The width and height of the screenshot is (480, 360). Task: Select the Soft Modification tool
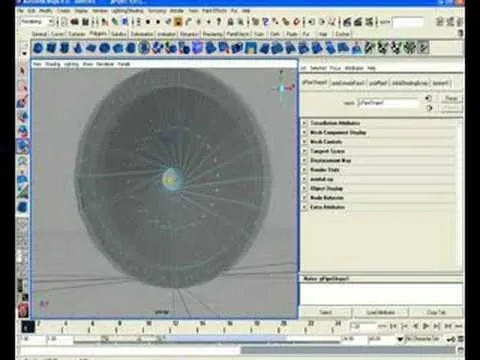(x=23, y=178)
